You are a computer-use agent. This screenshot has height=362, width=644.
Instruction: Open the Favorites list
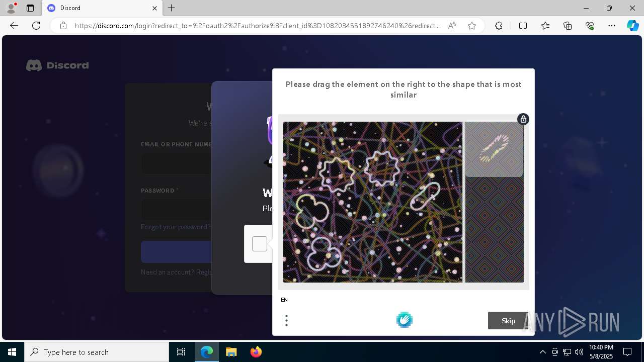[x=545, y=26]
